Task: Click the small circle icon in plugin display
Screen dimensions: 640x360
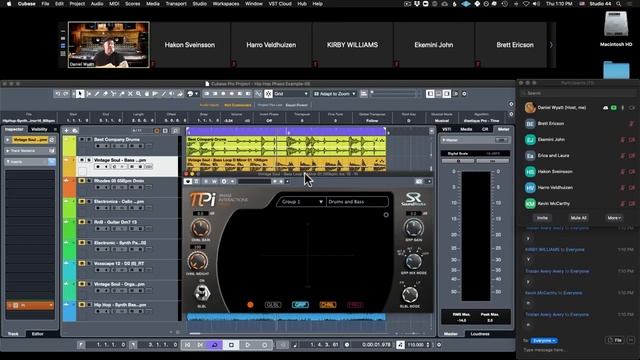Action: [x=386, y=215]
